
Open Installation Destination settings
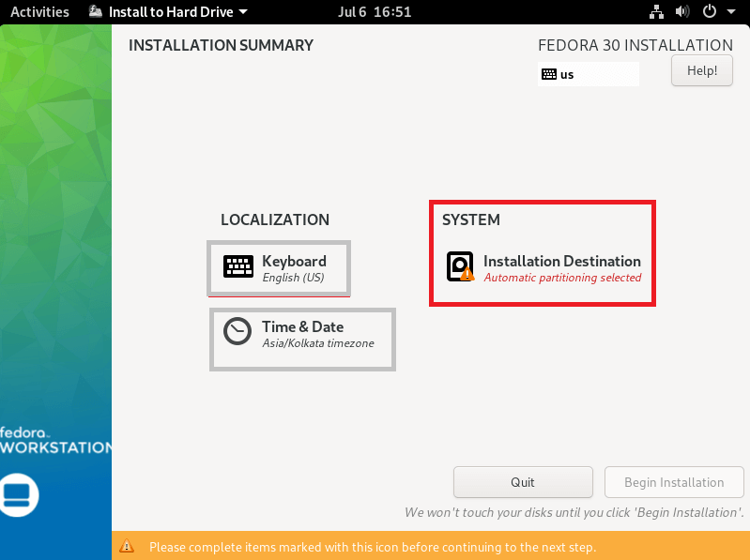point(543,268)
